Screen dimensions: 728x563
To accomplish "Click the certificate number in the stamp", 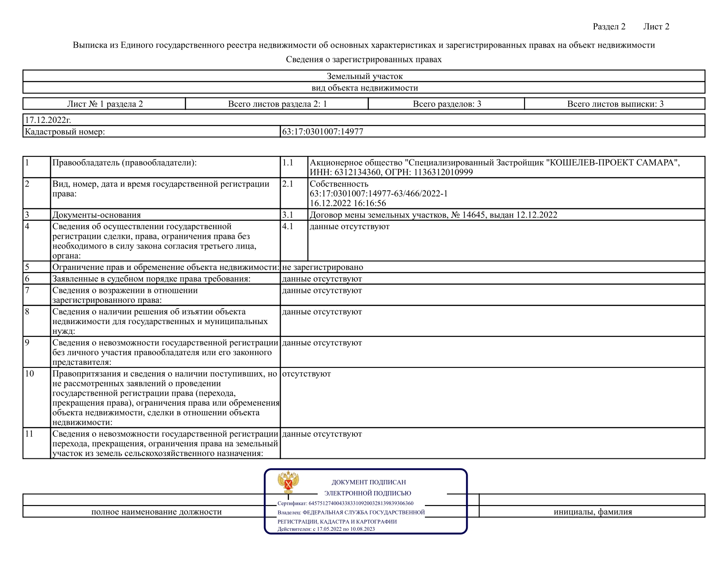I will pyautogui.click(x=360, y=503).
